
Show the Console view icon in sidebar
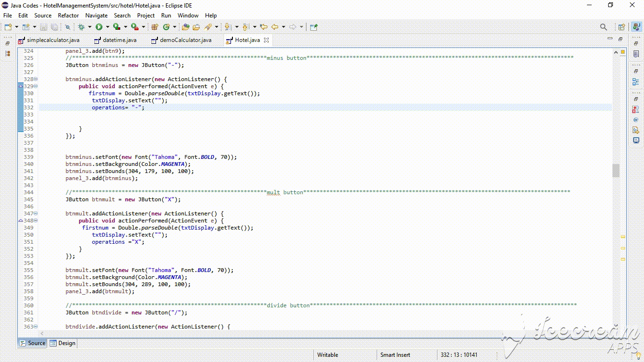636,140
